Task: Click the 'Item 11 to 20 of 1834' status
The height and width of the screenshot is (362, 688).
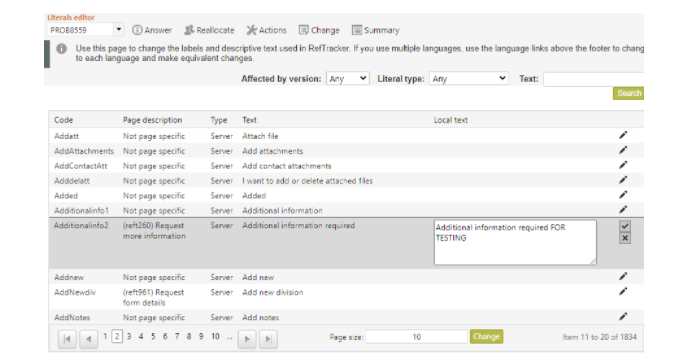Action: (x=599, y=337)
